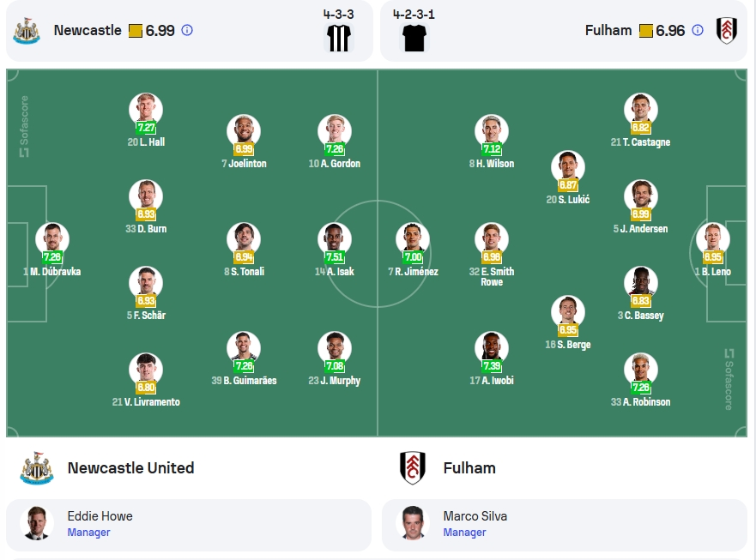This screenshot has width=756, height=560.
Task: Click L. Hall's 7.27 rating badge
Action: (146, 127)
